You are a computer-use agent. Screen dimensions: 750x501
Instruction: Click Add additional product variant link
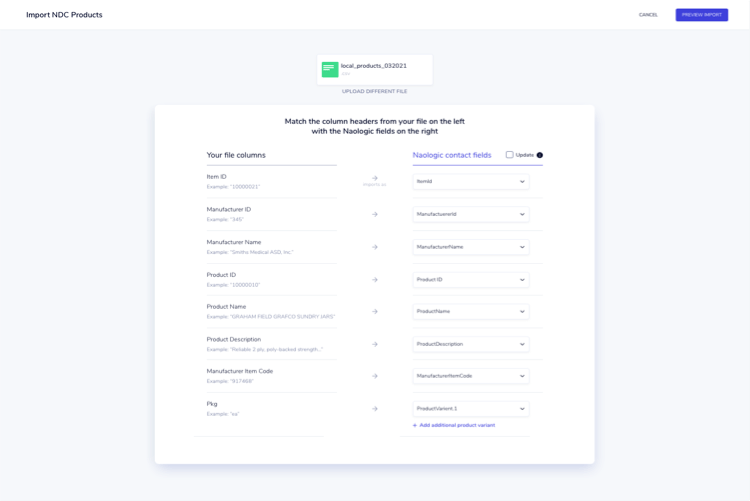[454, 425]
